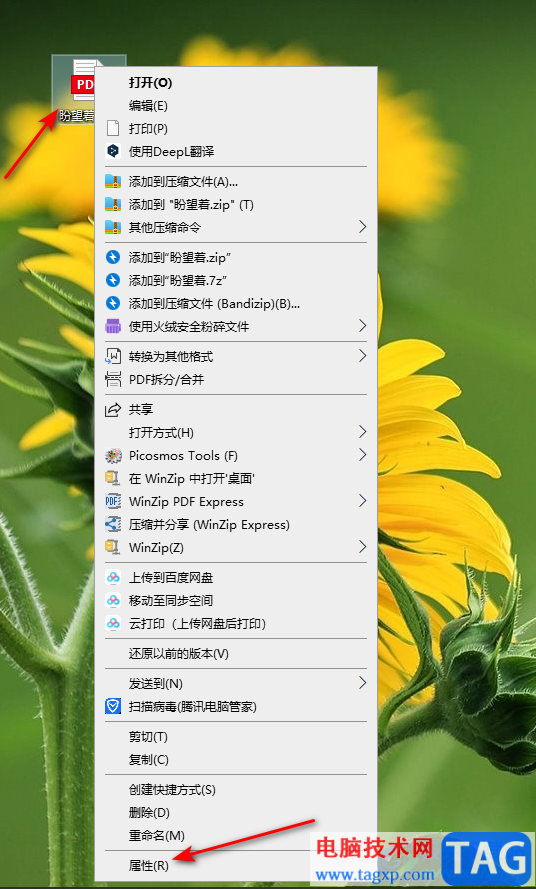
Task: Select 添加到压缩文件(A)... entry
Action: 236,181
